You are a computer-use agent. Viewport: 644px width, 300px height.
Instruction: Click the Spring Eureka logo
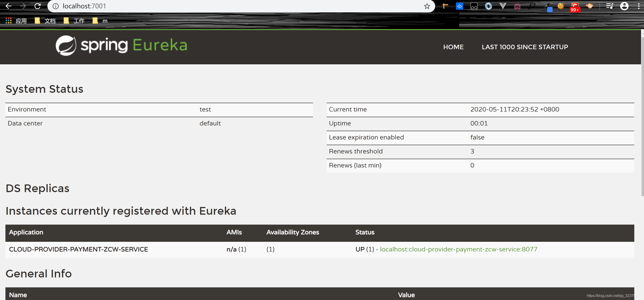click(x=121, y=46)
